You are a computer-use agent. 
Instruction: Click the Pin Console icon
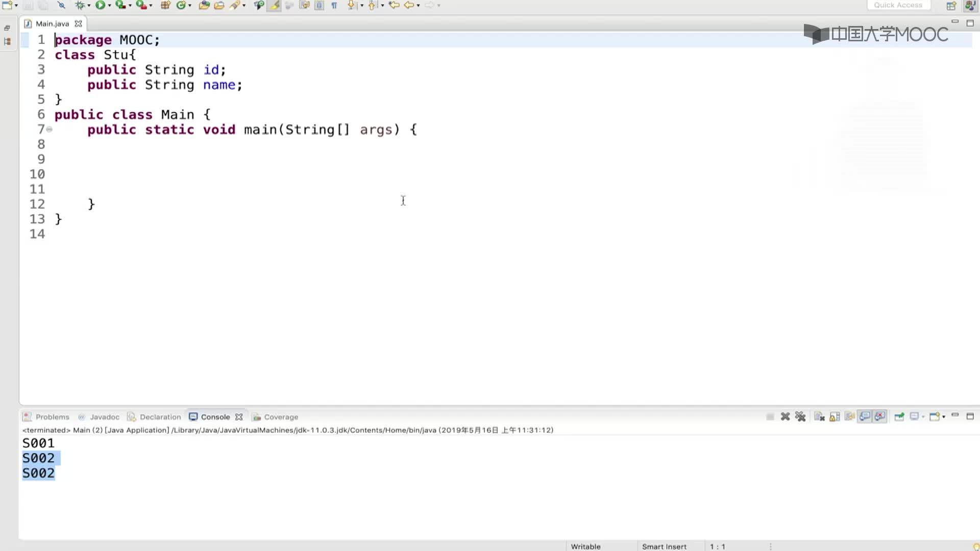(899, 417)
